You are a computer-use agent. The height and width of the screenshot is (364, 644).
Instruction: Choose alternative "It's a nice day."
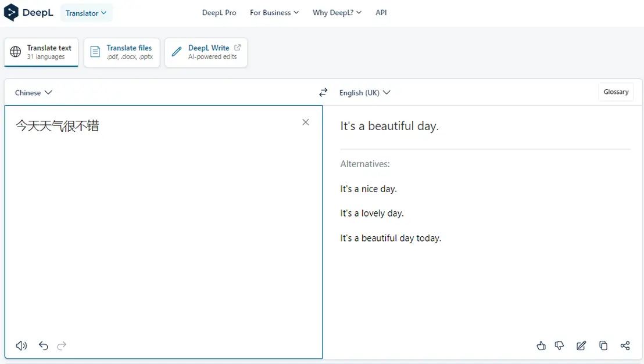point(368,189)
